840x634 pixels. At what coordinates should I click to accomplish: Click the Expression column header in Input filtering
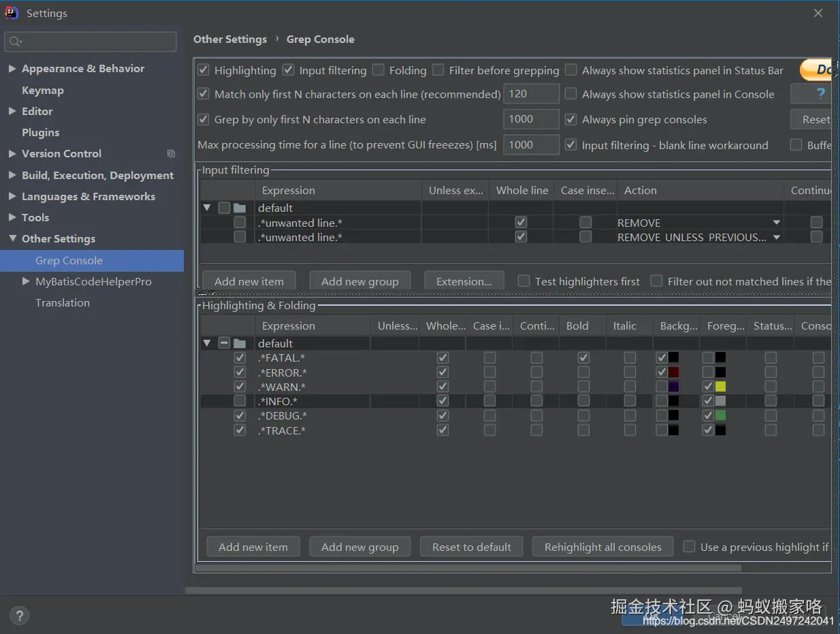[x=338, y=191]
